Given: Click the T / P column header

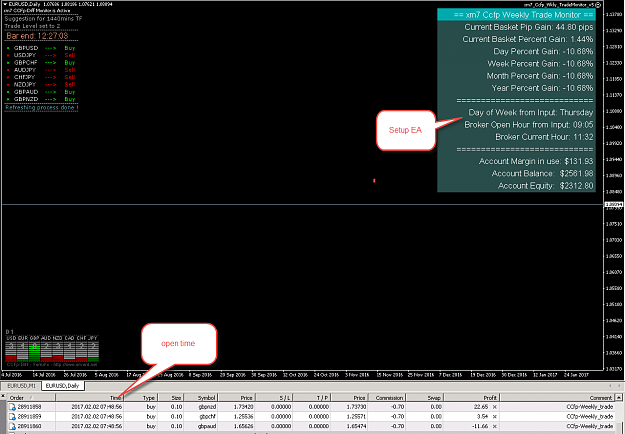Looking at the screenshot, I should coord(312,398).
